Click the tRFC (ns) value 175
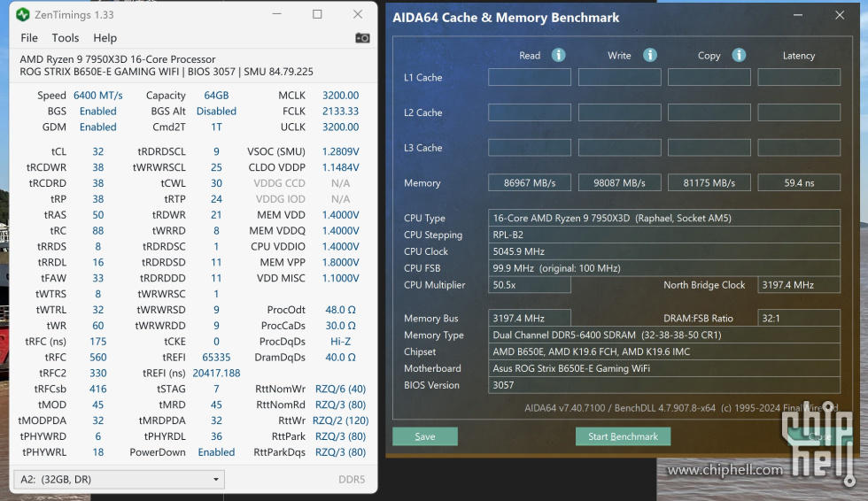 click(98, 342)
